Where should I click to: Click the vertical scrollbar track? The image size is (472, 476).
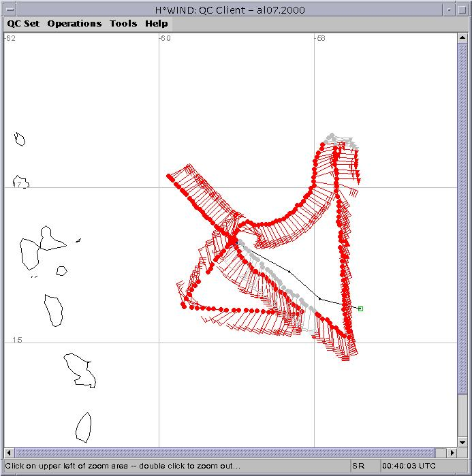tap(462, 238)
